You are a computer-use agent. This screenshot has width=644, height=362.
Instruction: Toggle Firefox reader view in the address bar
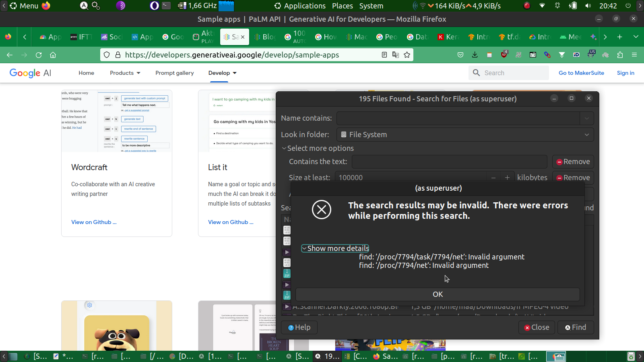(x=384, y=55)
